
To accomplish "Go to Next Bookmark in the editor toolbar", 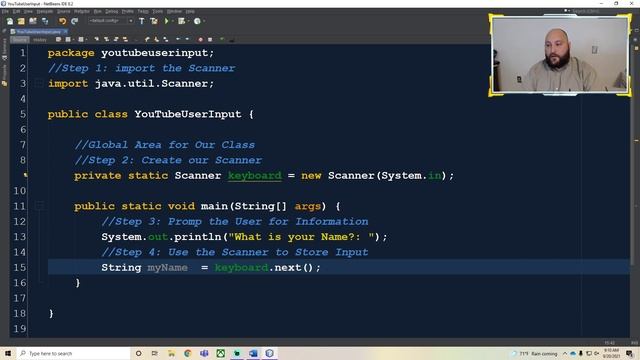I will 156,39.
